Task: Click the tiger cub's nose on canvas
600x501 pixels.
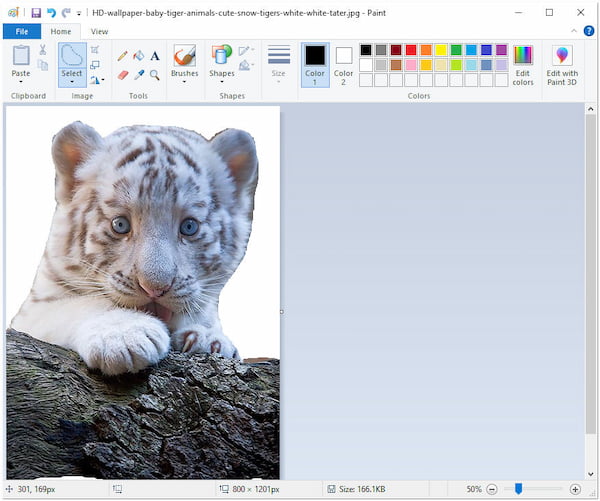Action: coord(153,290)
